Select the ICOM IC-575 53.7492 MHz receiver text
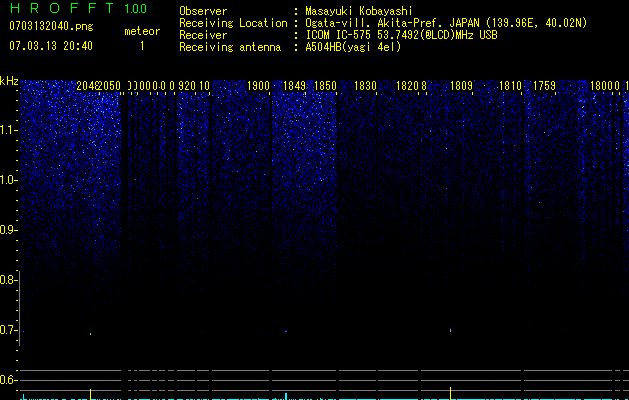Screen dimensions: 629x400 (x=401, y=35)
